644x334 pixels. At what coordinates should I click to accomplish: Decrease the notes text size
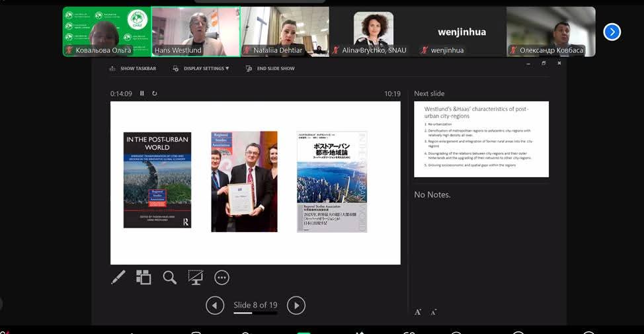point(433,313)
